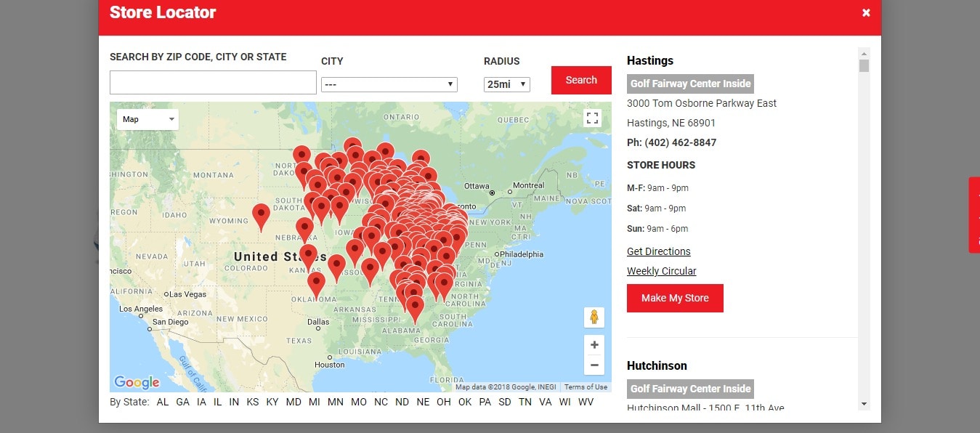The width and height of the screenshot is (980, 433).
Task: Close the Store Locator dialog
Action: 866,12
